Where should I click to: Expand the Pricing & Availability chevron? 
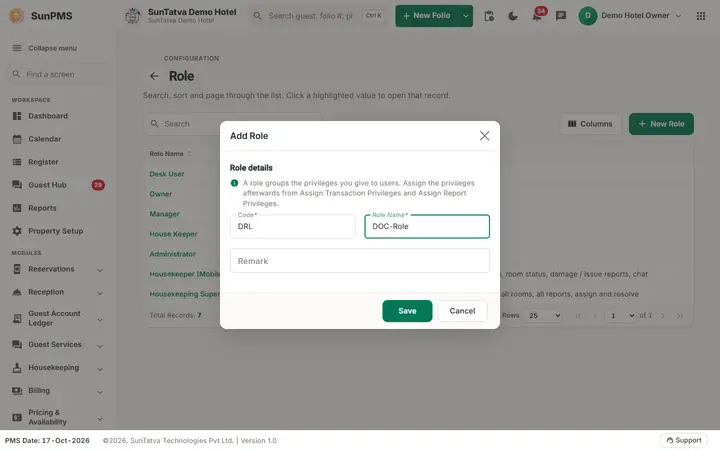[x=100, y=418]
